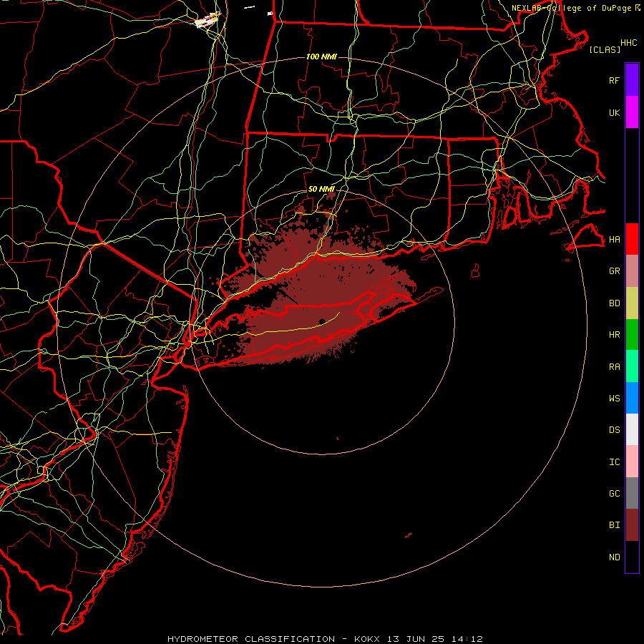Screen dimensions: 644x644
Task: Click the BI legend label
Action: click(x=614, y=525)
